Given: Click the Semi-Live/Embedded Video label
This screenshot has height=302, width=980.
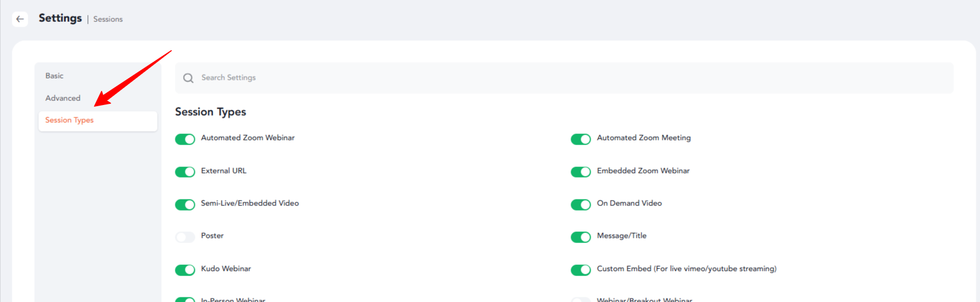Looking at the screenshot, I should [x=250, y=203].
